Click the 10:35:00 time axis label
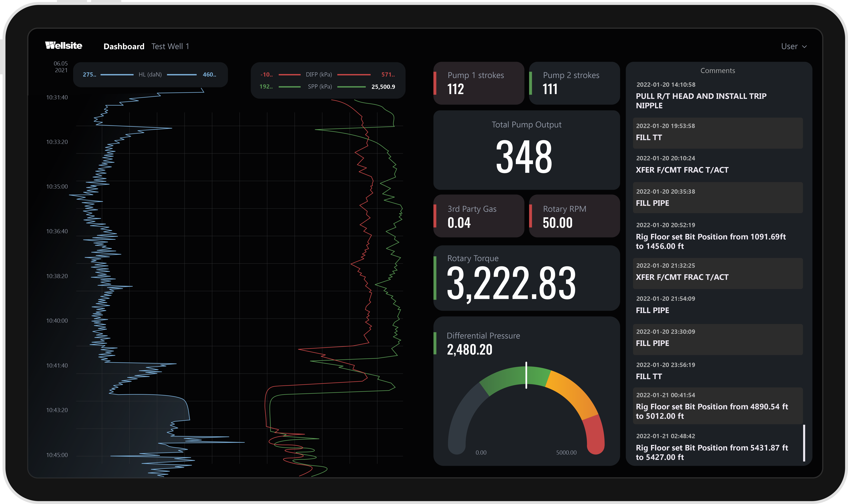The height and width of the screenshot is (504, 848). [57, 186]
